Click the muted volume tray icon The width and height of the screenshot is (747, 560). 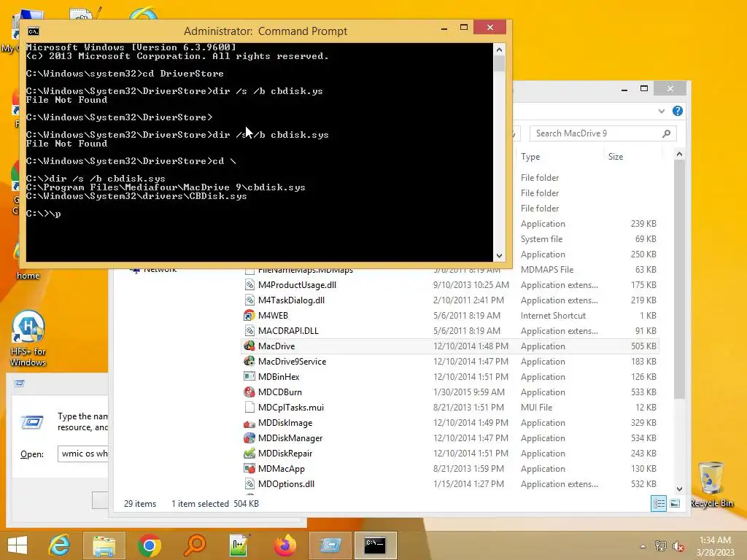[x=678, y=546]
